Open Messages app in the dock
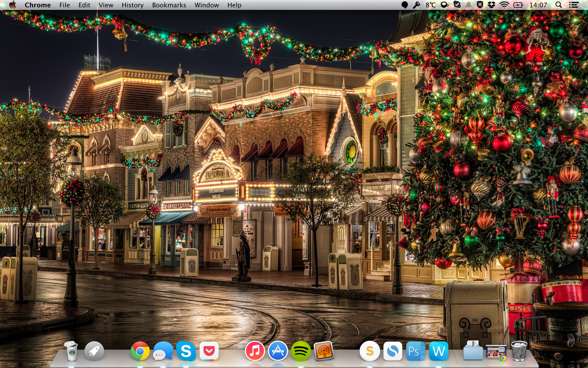Screen dimensions: 588x368 click(x=163, y=351)
